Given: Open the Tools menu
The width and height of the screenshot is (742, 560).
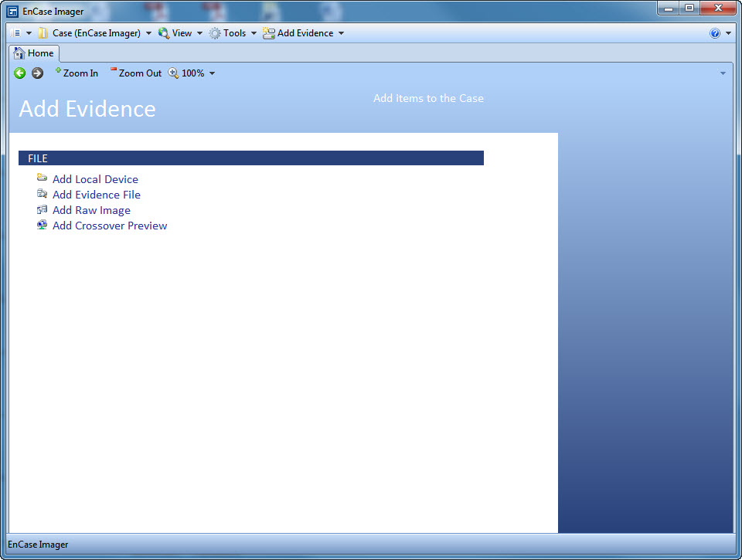Looking at the screenshot, I should coord(233,33).
